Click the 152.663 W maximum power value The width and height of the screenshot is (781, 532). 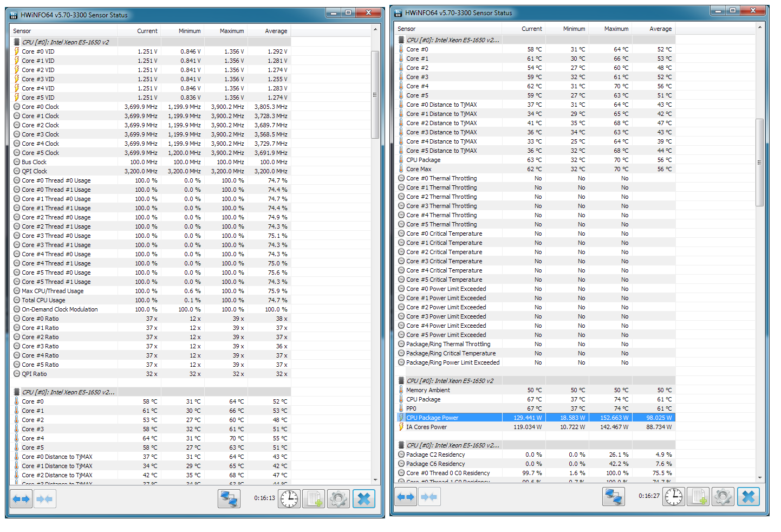[x=614, y=418]
